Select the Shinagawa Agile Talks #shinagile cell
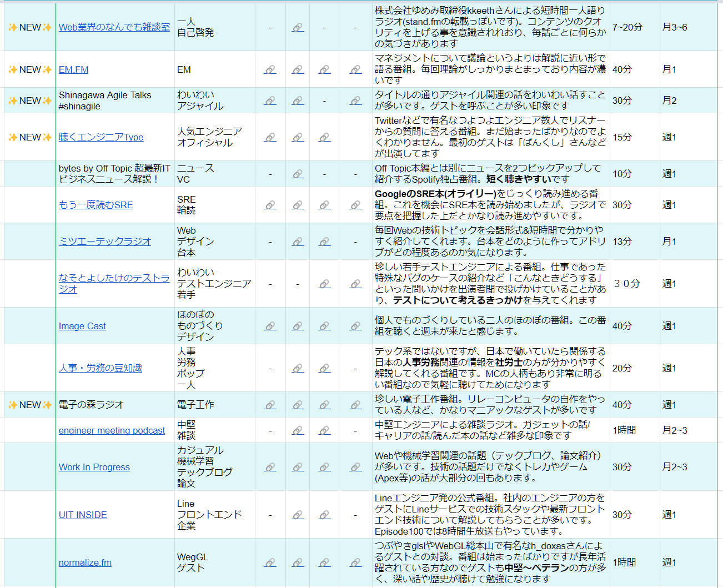 click(x=115, y=100)
